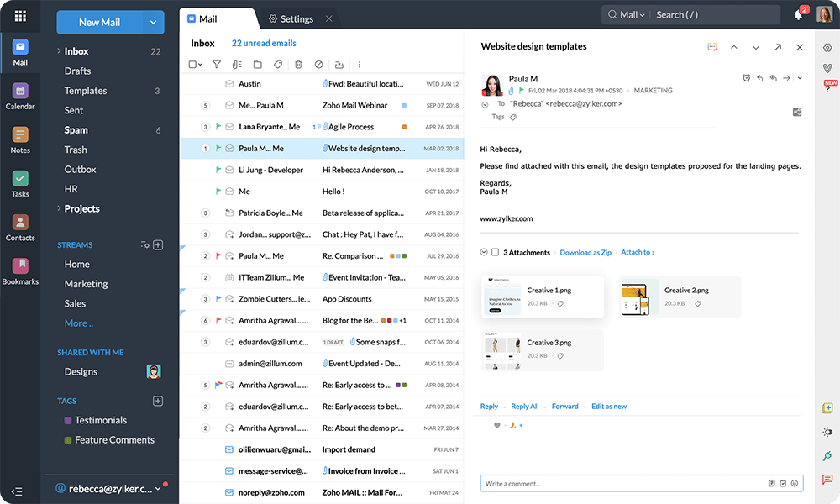Move selected email to trash

tap(300, 64)
